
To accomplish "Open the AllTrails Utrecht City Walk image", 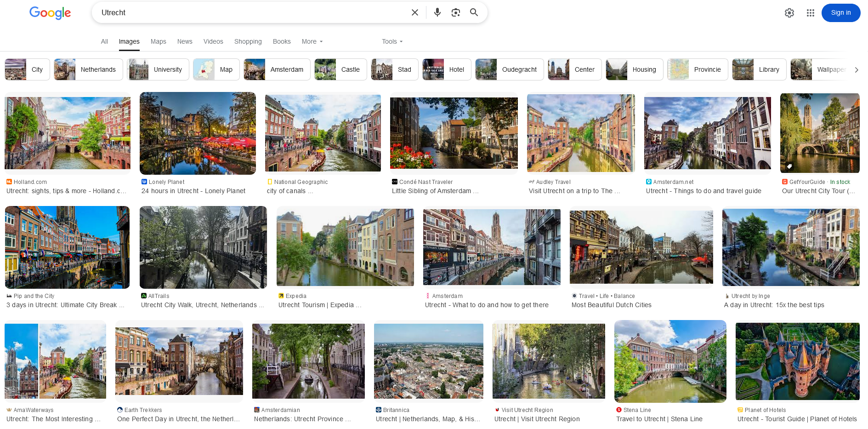I will pos(203,247).
